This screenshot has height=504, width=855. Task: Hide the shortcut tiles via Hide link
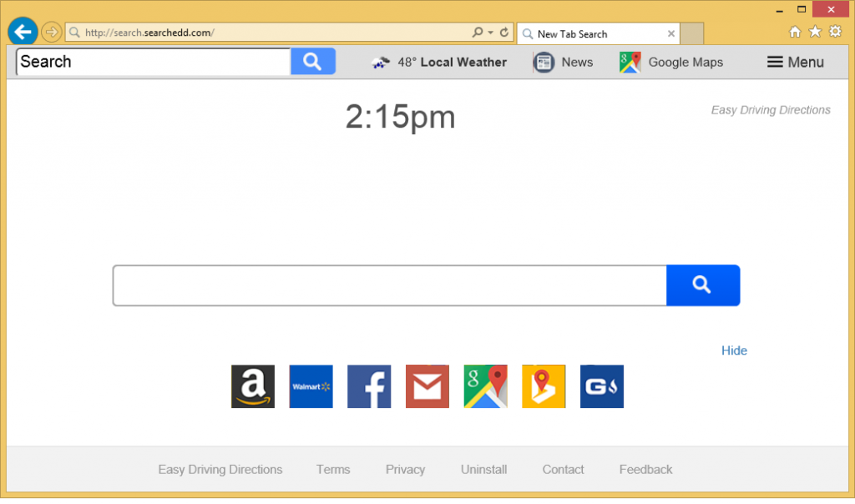click(x=734, y=350)
